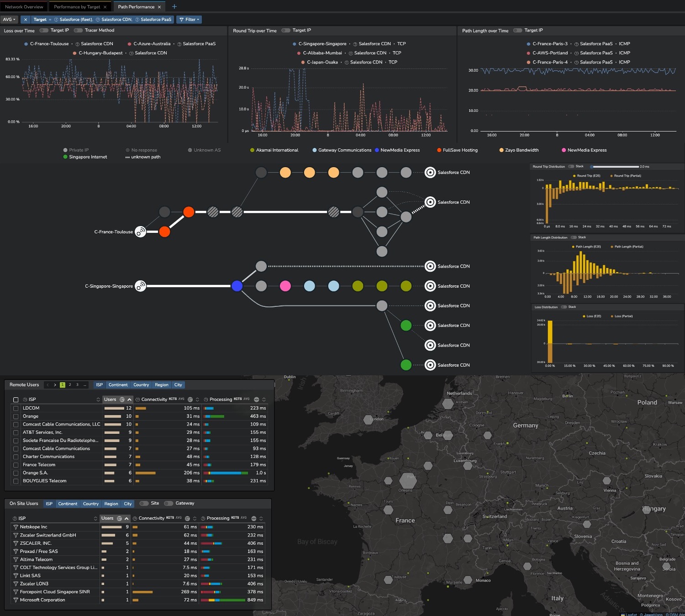Toggle Stack in Path Length Distribution
Image resolution: width=685 pixels, height=616 pixels.
coord(574,237)
